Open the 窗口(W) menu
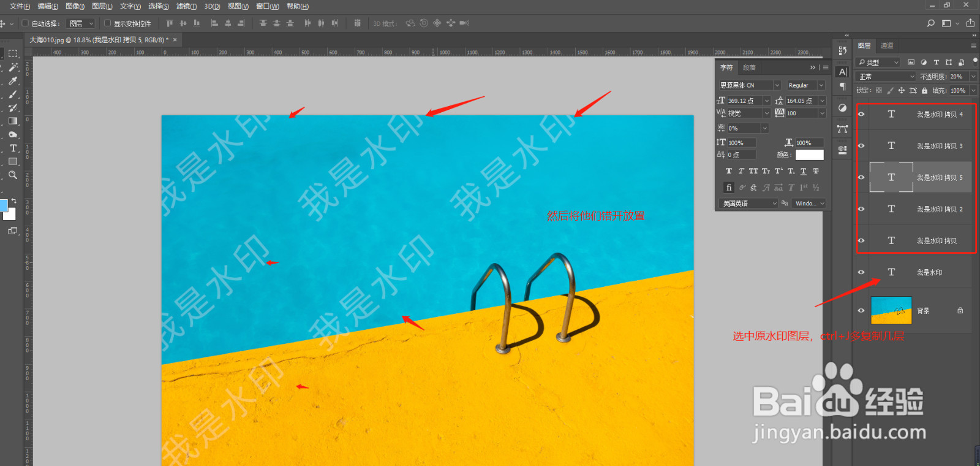 pyautogui.click(x=267, y=6)
